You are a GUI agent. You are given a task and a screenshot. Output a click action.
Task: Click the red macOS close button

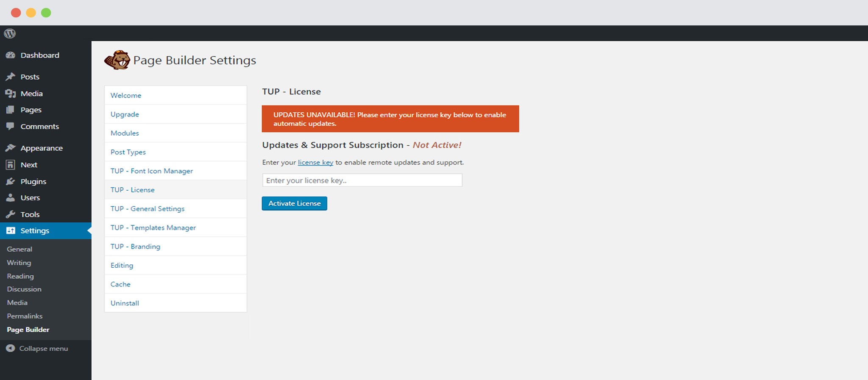tap(16, 13)
